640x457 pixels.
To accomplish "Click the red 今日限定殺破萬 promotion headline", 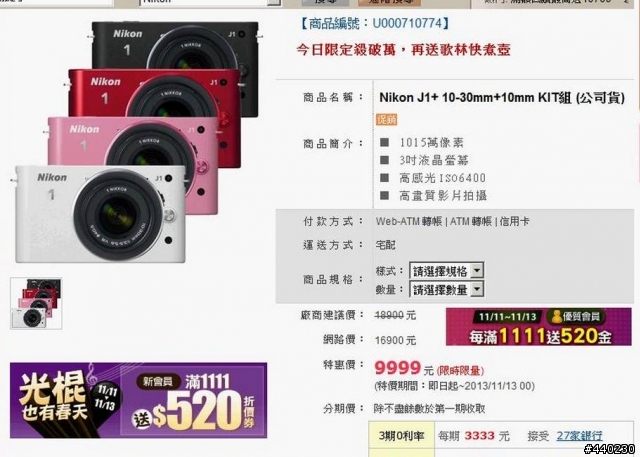I will coord(403,50).
